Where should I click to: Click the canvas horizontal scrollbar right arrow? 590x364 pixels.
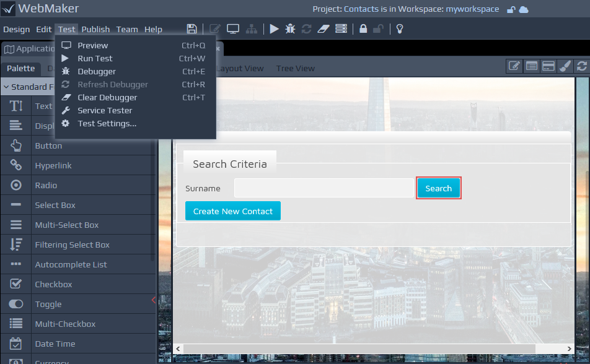pyautogui.click(x=570, y=349)
